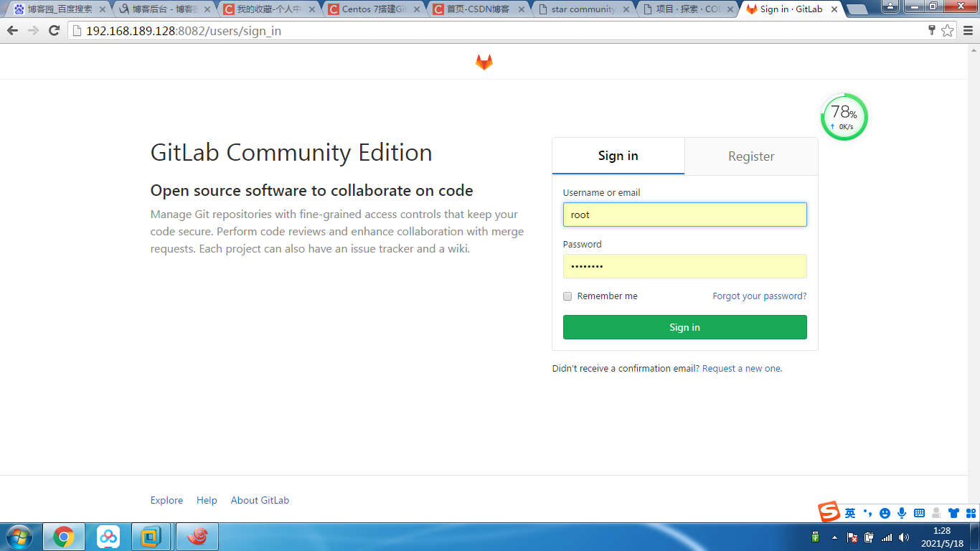Click the 78% network speed floating widget
The image size is (980, 551).
coord(844,117)
